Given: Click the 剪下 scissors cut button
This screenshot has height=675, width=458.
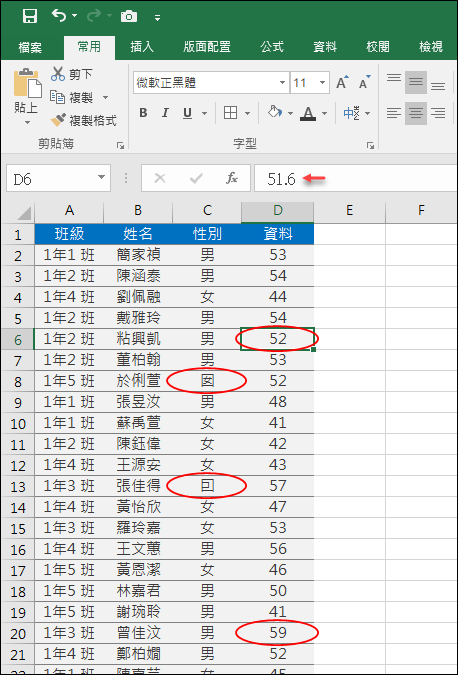Looking at the screenshot, I should click(71, 74).
